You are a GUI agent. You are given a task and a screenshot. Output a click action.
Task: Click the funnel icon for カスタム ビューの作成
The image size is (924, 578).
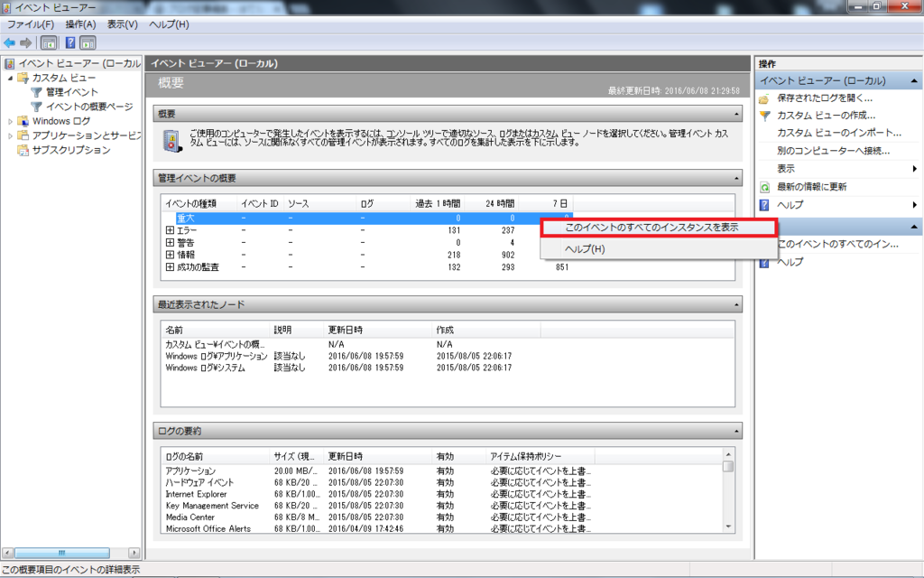point(764,116)
